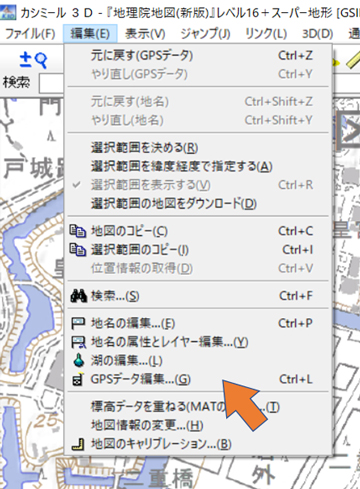360x489 pixels.
Task: Click the flag icon for 地名の編集
Action: point(78,323)
